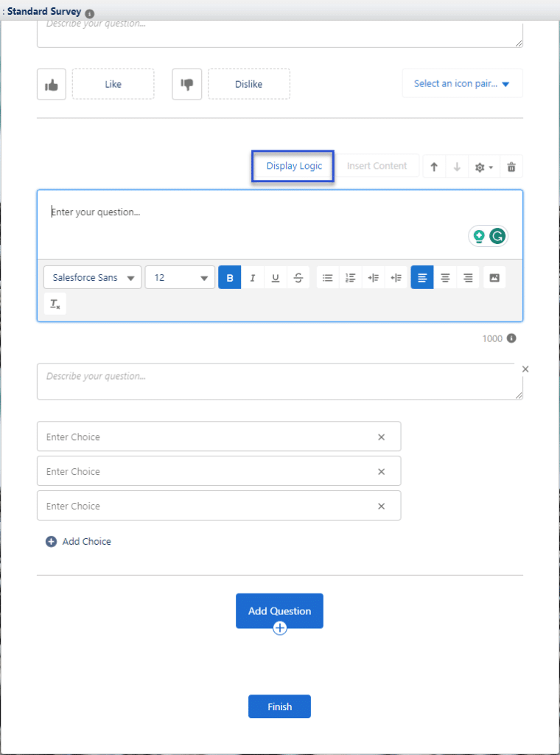Open the gear settings menu
The image size is (560, 755).
(x=483, y=167)
